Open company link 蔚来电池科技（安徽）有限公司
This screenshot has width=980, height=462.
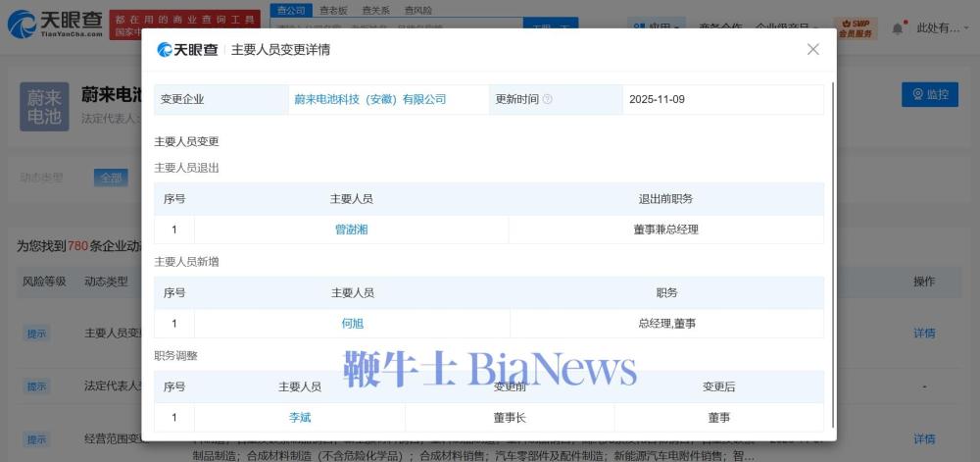370,99
